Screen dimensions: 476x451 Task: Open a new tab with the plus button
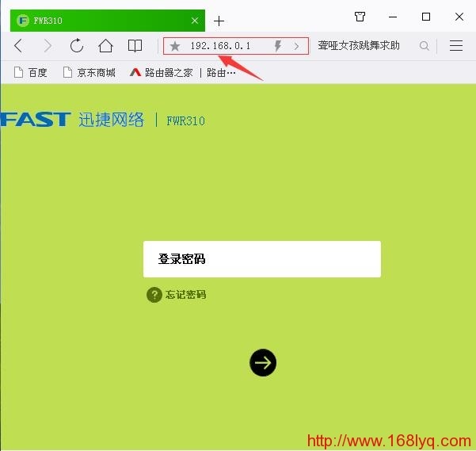coord(219,21)
